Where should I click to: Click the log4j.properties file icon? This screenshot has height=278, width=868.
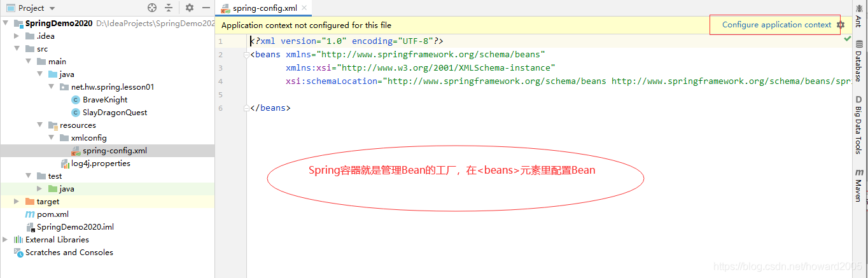(64, 163)
